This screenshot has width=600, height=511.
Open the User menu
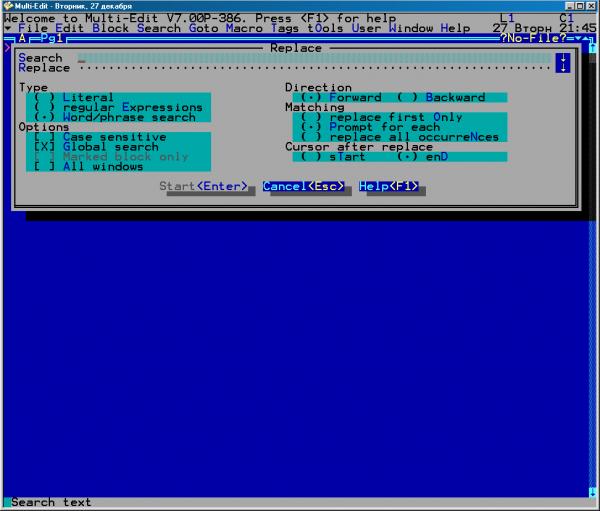point(367,28)
